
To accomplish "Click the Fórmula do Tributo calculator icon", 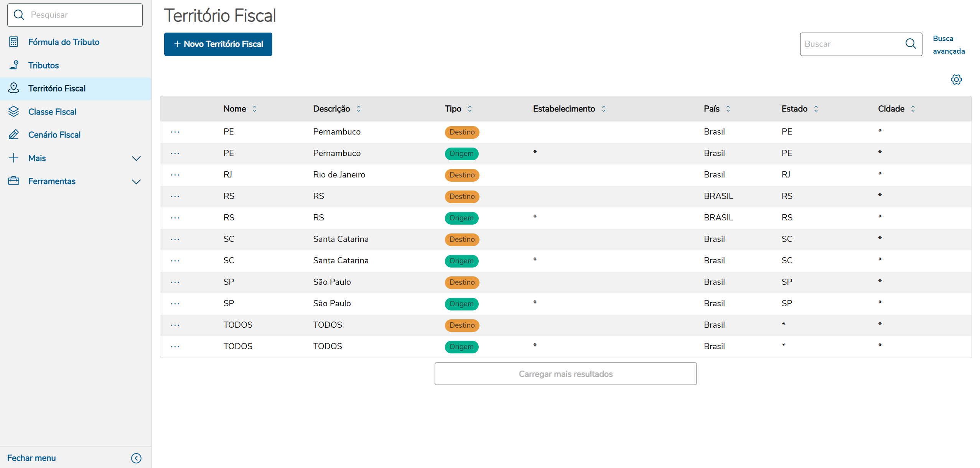I will (x=14, y=42).
